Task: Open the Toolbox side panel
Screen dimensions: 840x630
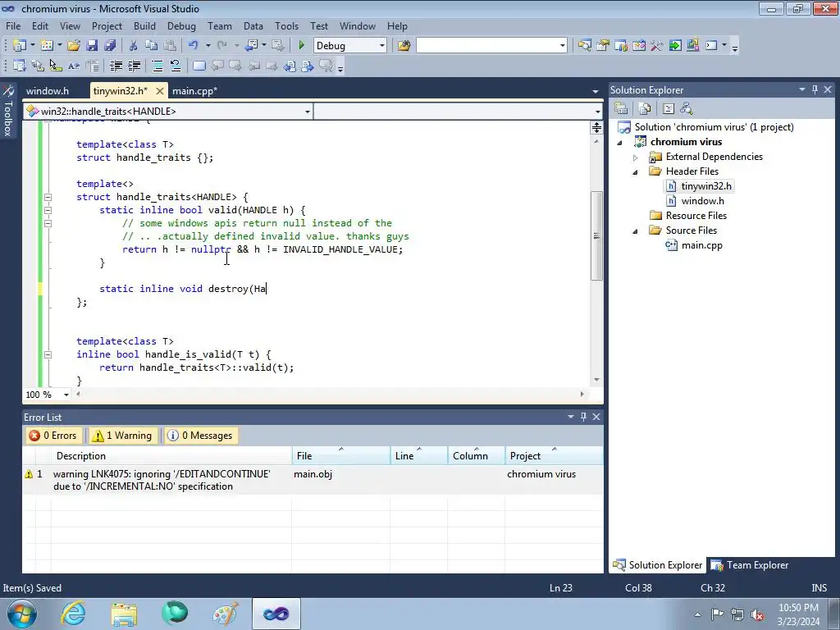Action: click(7, 112)
